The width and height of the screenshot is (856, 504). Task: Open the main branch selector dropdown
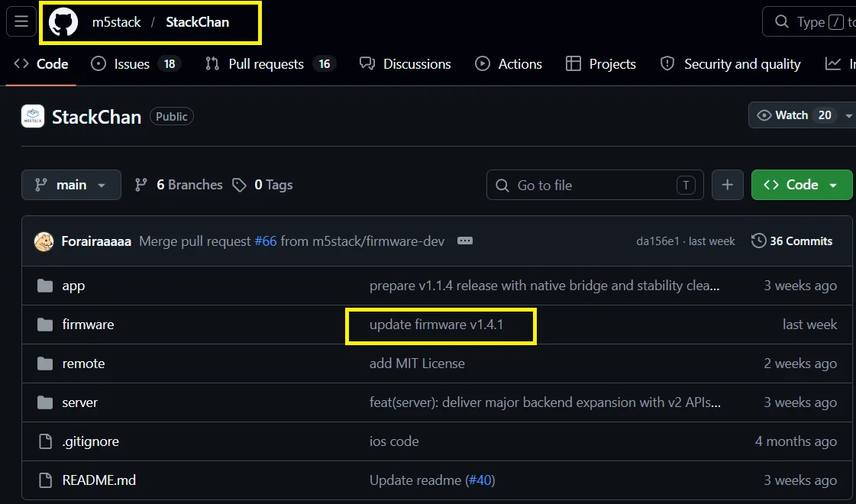71,185
